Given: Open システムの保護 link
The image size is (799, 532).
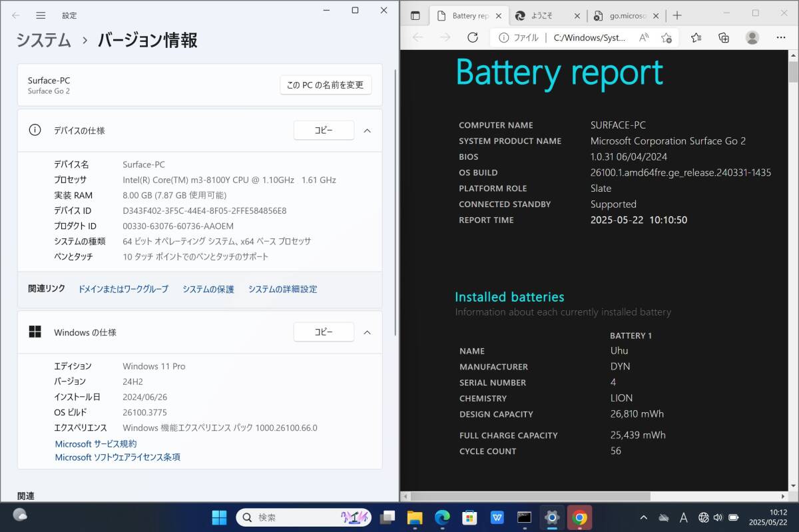Looking at the screenshot, I should coord(208,289).
